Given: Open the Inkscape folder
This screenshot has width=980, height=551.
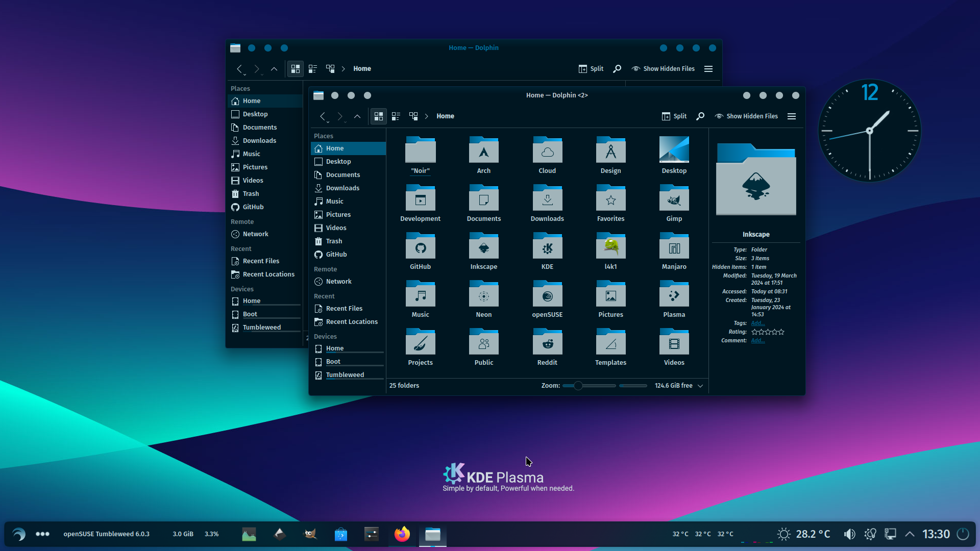Looking at the screenshot, I should click(483, 251).
